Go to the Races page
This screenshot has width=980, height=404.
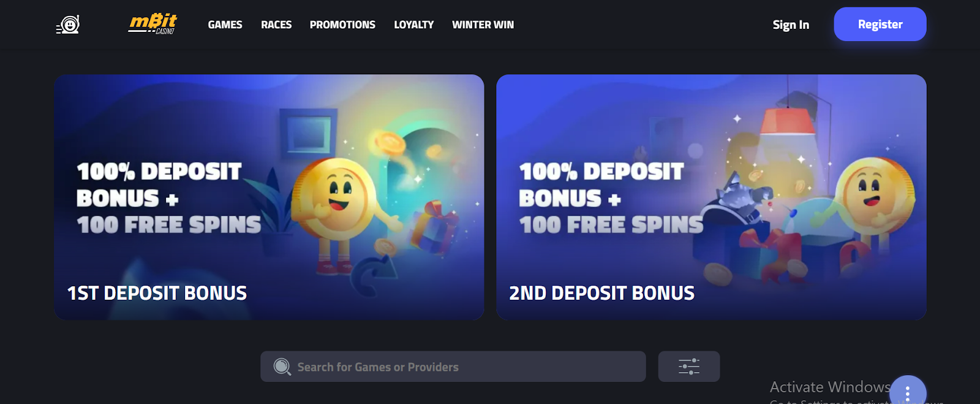coord(276,25)
